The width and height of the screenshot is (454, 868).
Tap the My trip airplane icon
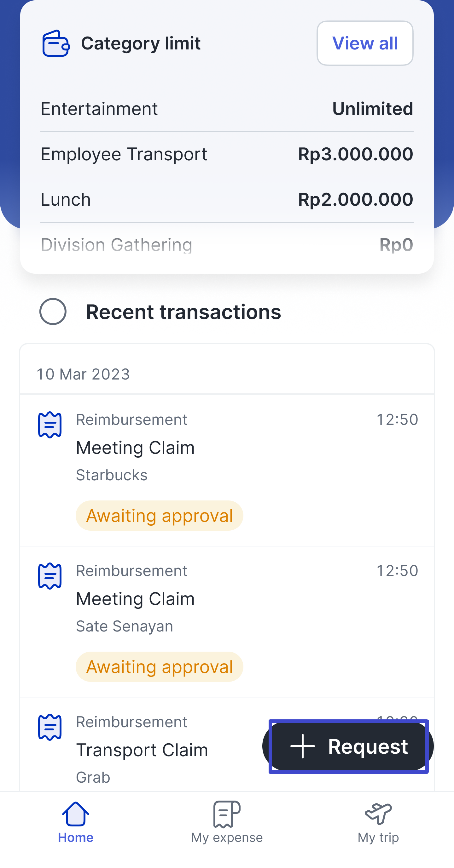coord(378,814)
